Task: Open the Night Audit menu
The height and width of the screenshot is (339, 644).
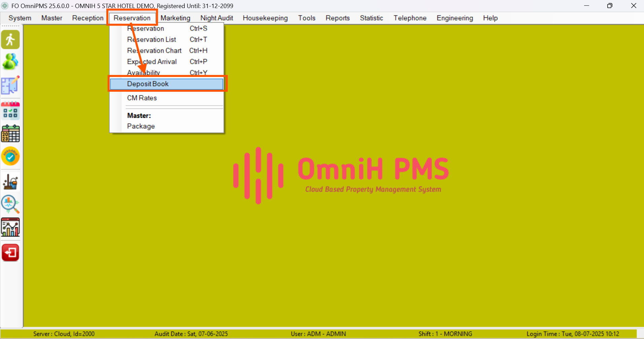Action: 217,18
